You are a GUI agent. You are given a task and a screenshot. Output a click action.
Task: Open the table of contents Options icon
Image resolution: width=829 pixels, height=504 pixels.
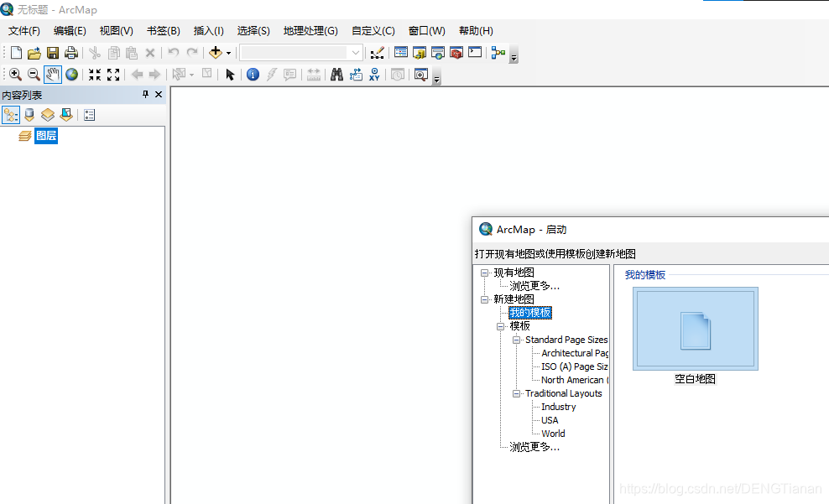pos(89,115)
